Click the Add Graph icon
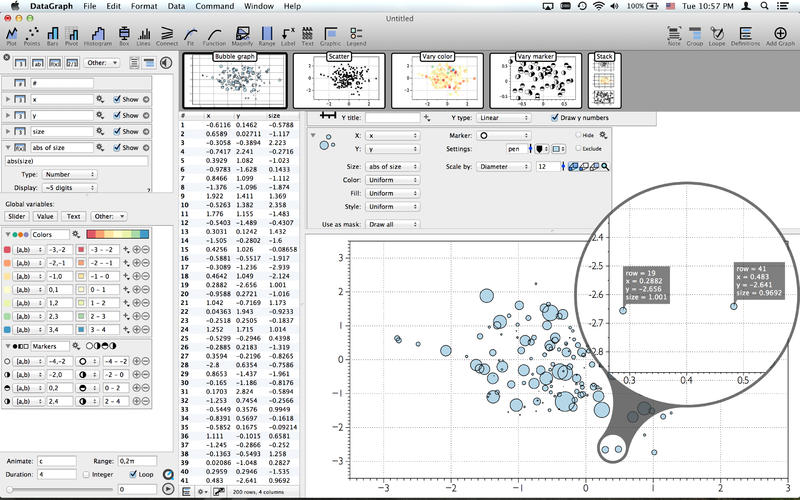 [779, 35]
